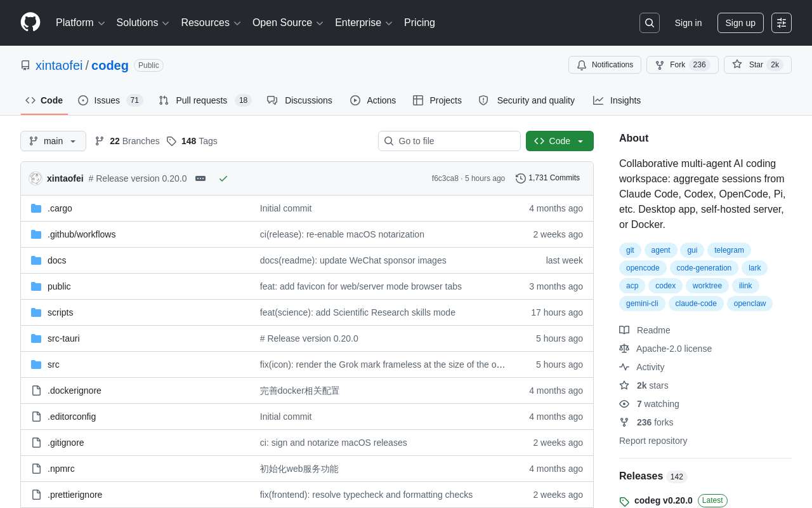Open the .prettierignore file
812x508 pixels.
point(75,495)
